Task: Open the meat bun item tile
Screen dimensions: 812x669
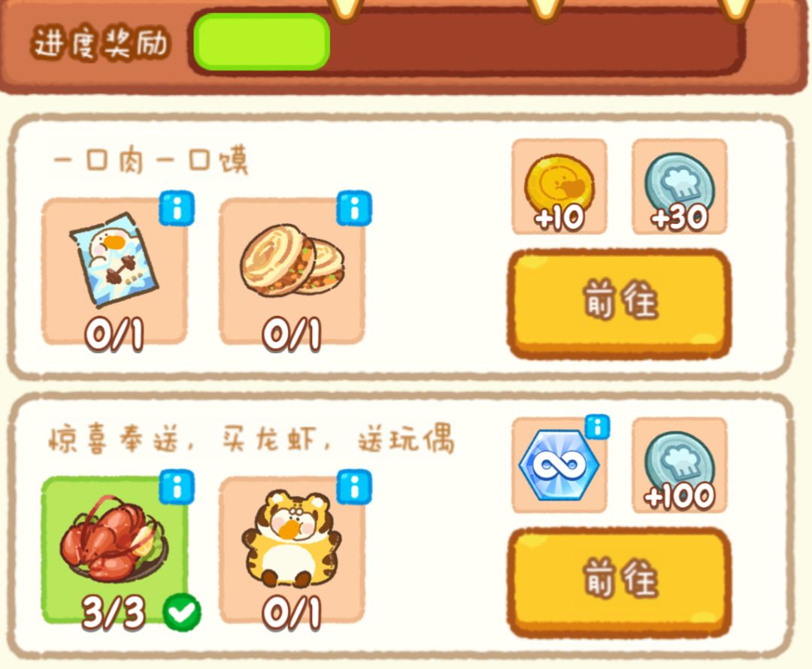Action: [x=292, y=271]
